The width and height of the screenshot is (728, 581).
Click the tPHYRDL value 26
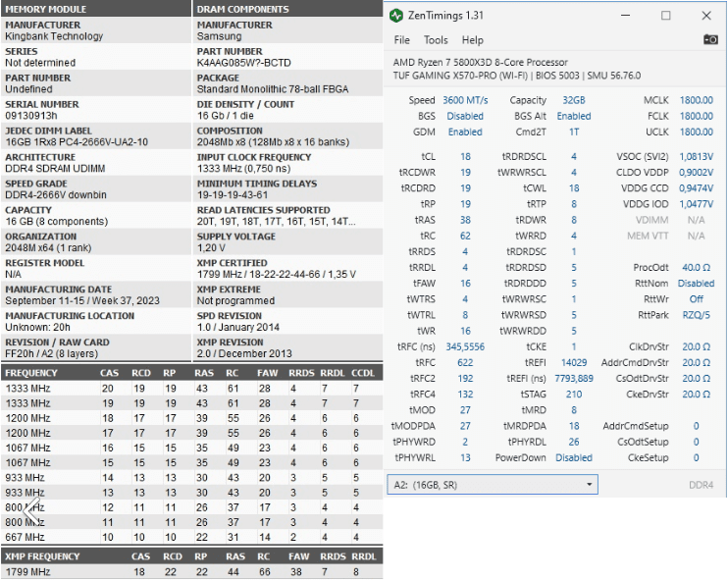(x=574, y=443)
